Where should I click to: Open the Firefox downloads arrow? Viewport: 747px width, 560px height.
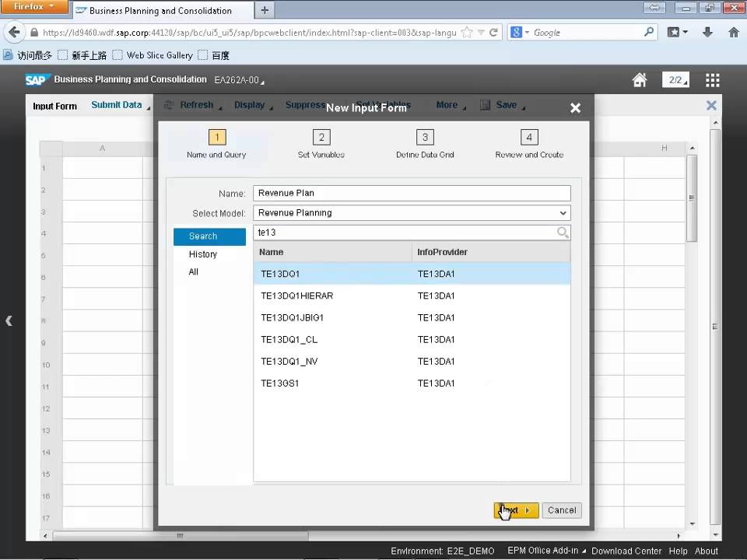tap(707, 33)
